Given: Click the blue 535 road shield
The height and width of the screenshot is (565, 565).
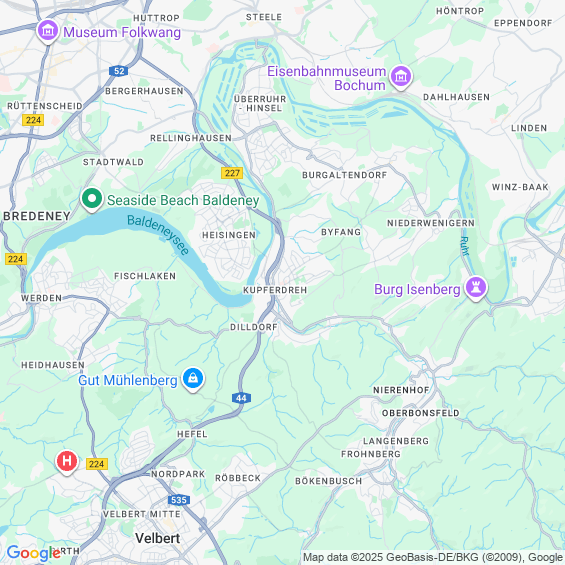Looking at the screenshot, I should (x=179, y=500).
